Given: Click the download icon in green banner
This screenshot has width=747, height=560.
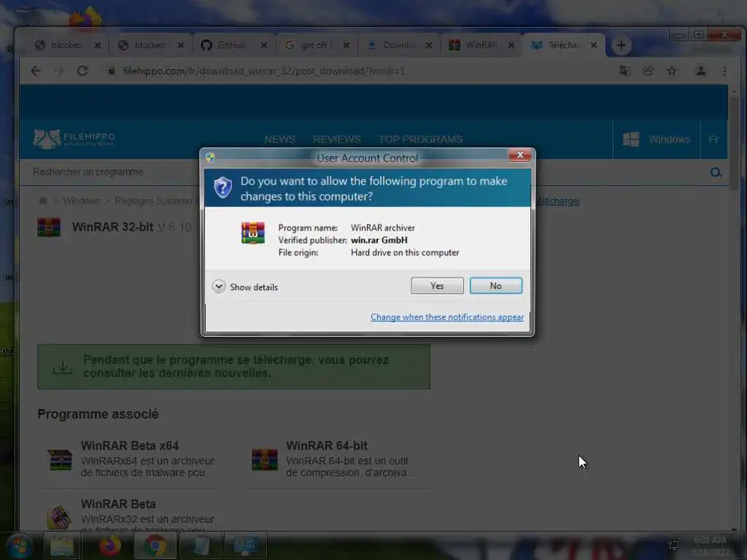Looking at the screenshot, I should tap(63, 367).
